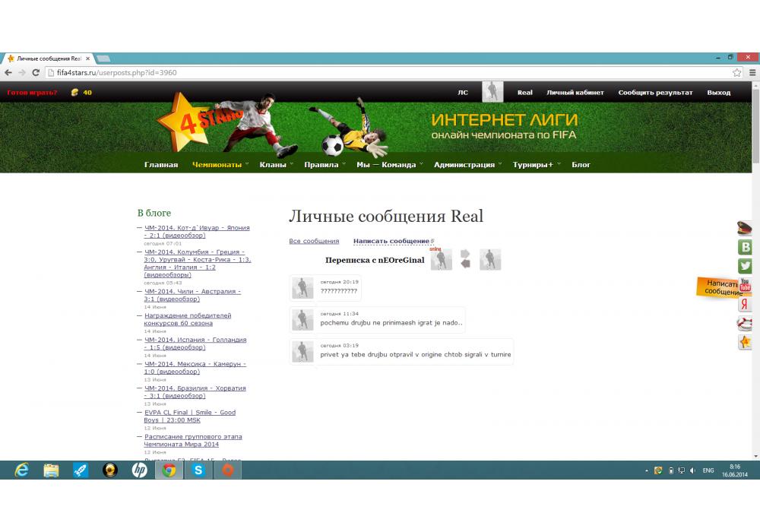Click the Yandex 'Я' sidebar icon
The height and width of the screenshot is (532, 760).
(x=746, y=304)
